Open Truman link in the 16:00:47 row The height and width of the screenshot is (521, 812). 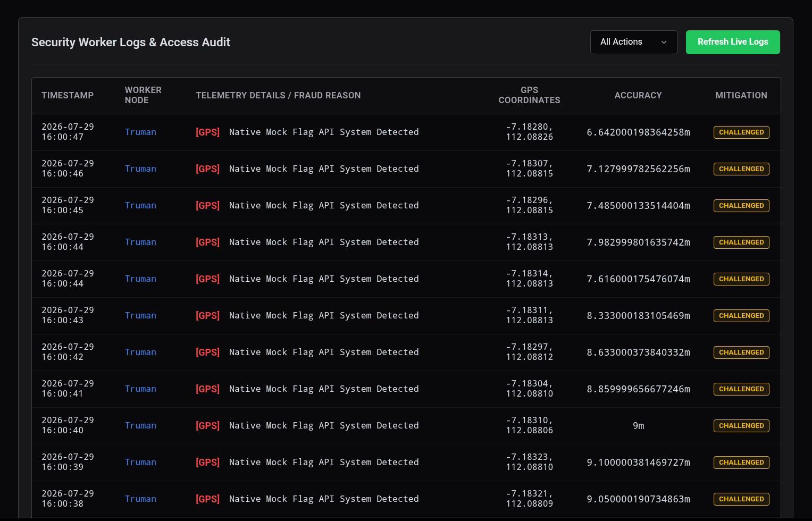[140, 132]
